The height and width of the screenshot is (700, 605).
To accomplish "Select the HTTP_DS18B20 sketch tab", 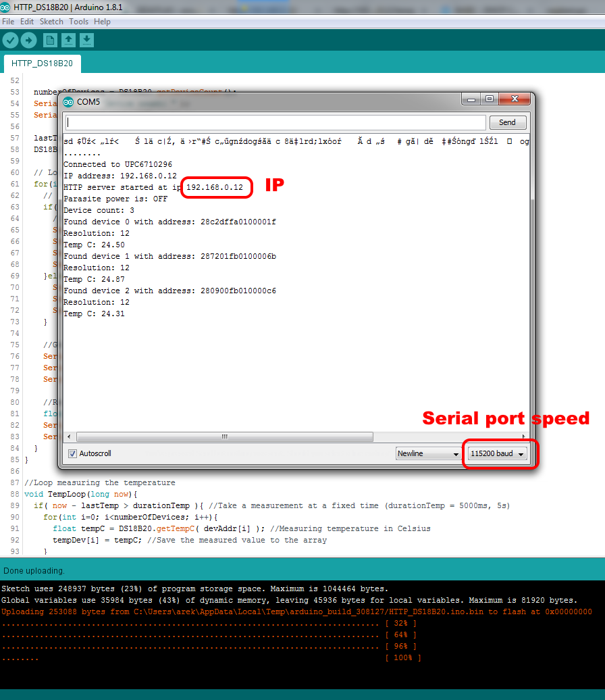I will tap(42, 64).
